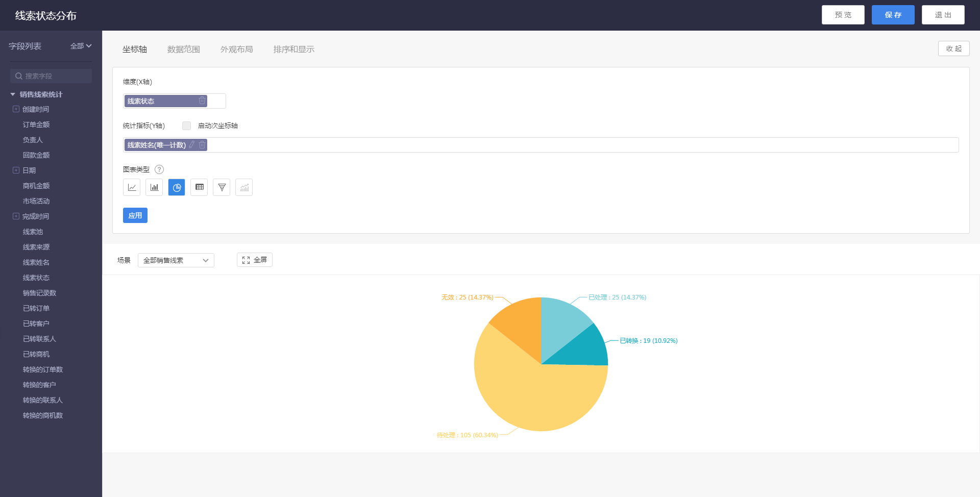Click the 图表类型 help question mark icon

[x=159, y=169]
